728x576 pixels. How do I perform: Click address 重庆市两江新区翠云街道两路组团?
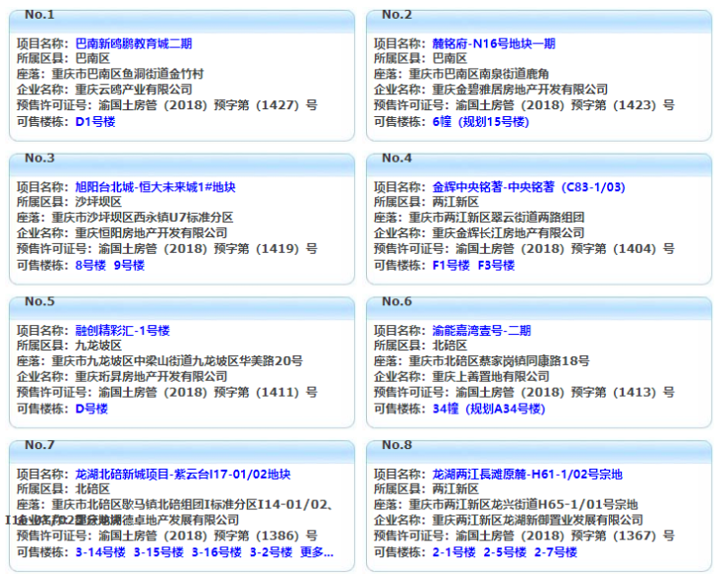pos(497,218)
